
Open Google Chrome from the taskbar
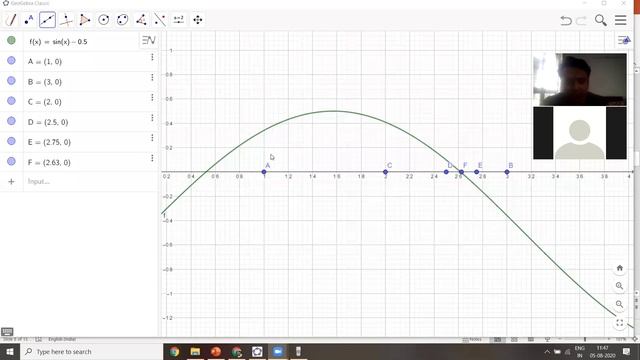pyautogui.click(x=175, y=351)
